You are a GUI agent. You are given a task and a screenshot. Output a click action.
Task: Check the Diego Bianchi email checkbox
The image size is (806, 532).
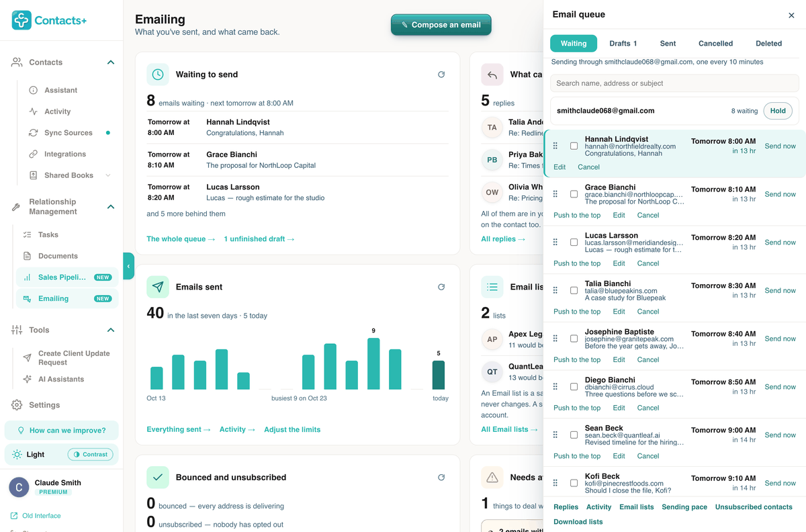click(x=574, y=387)
